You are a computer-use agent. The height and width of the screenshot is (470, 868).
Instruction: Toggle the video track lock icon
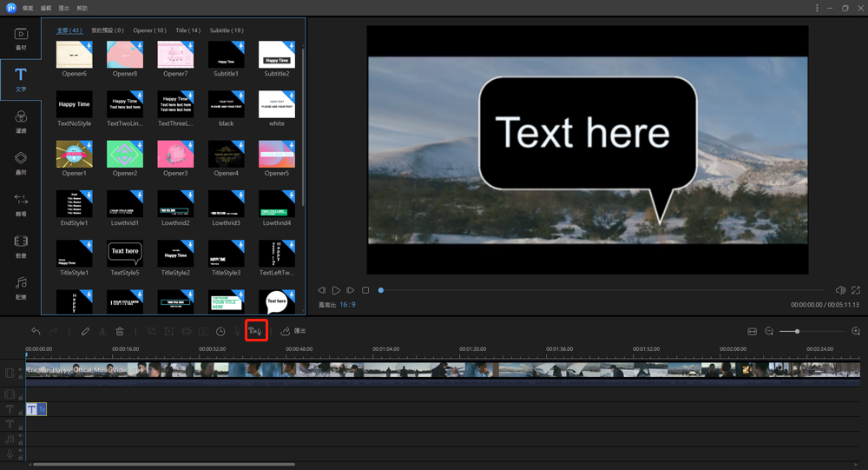click(x=21, y=377)
